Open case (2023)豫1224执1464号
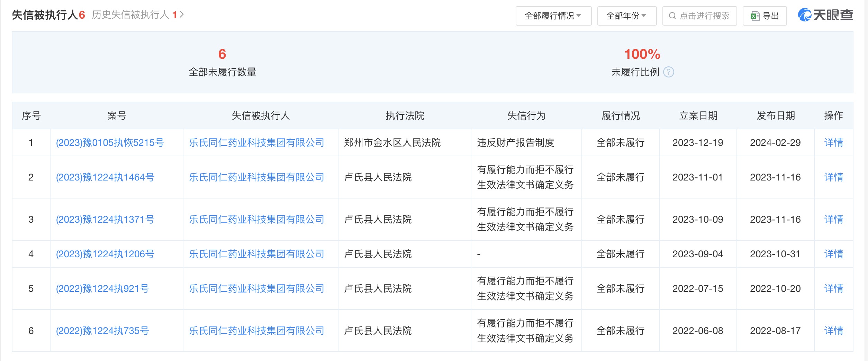The height and width of the screenshot is (361, 868). (105, 177)
